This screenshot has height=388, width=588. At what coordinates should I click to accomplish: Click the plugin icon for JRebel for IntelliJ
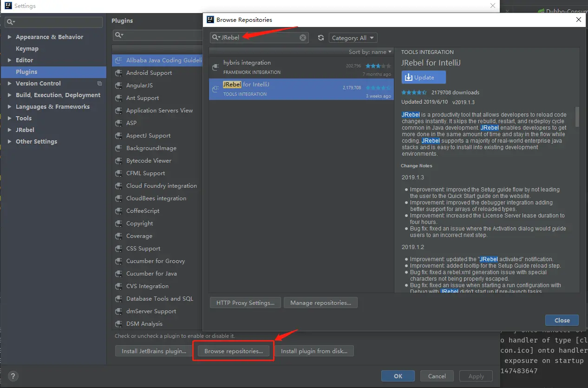tap(215, 89)
